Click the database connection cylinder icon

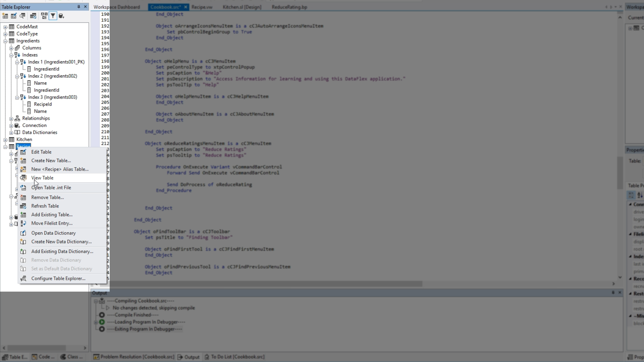(61, 16)
